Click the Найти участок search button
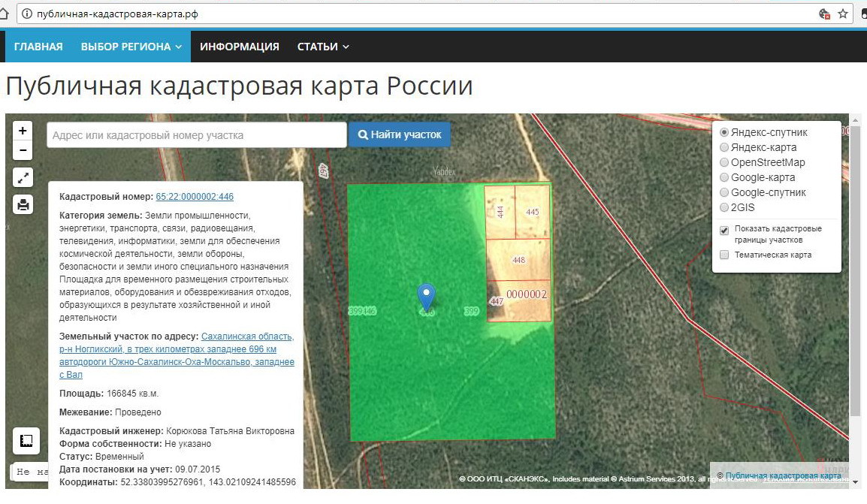Viewport: 867px width, 504px height. tap(399, 135)
